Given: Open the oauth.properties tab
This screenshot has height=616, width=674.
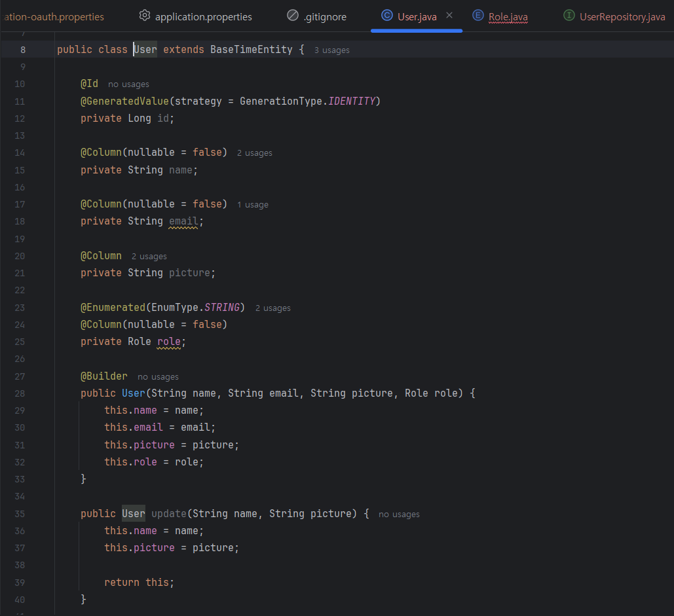Looking at the screenshot, I should click(54, 17).
